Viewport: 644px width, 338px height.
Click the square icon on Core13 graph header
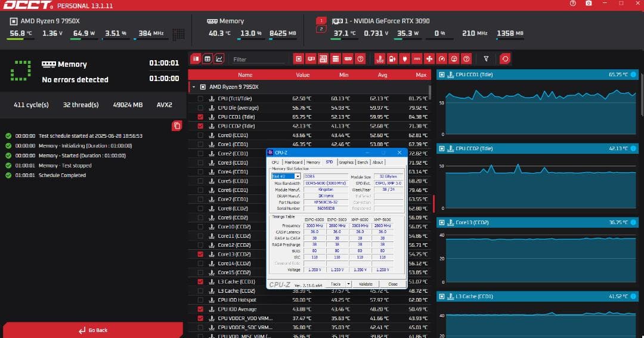point(441,222)
